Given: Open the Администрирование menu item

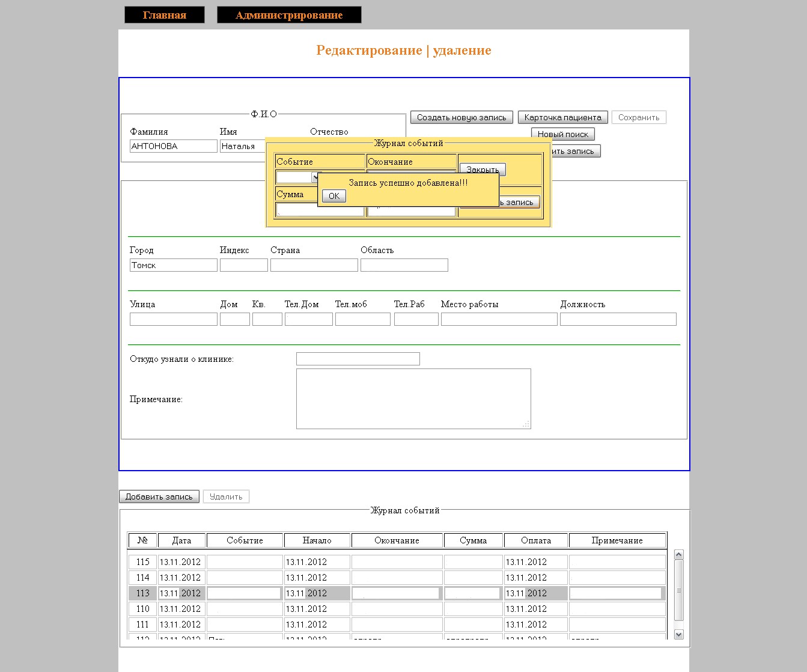Looking at the screenshot, I should (x=289, y=15).
